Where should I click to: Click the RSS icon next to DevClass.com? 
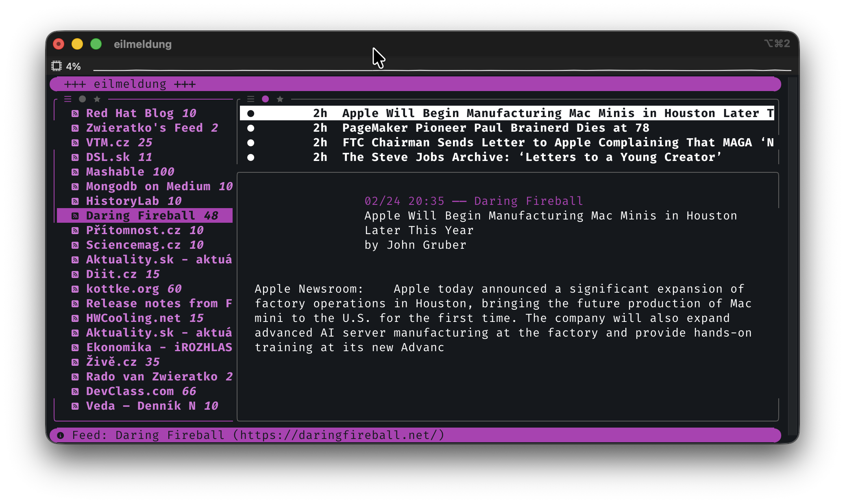75,391
